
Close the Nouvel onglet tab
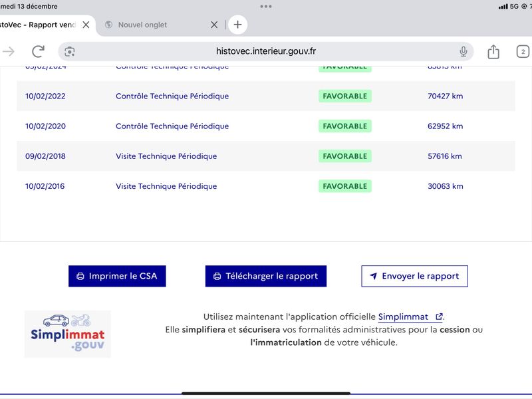[x=214, y=25]
